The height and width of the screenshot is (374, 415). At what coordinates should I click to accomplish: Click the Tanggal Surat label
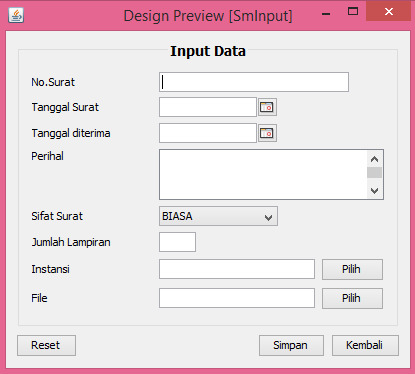65,107
